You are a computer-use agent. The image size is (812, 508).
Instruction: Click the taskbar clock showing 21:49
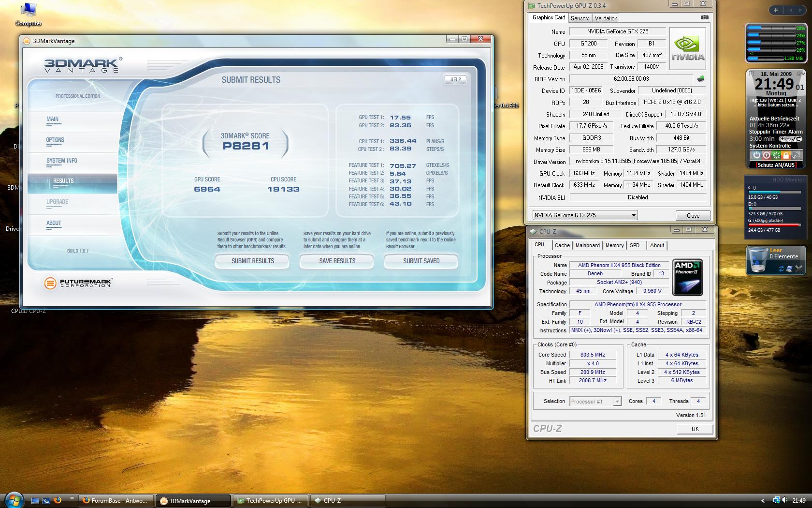[x=799, y=501]
